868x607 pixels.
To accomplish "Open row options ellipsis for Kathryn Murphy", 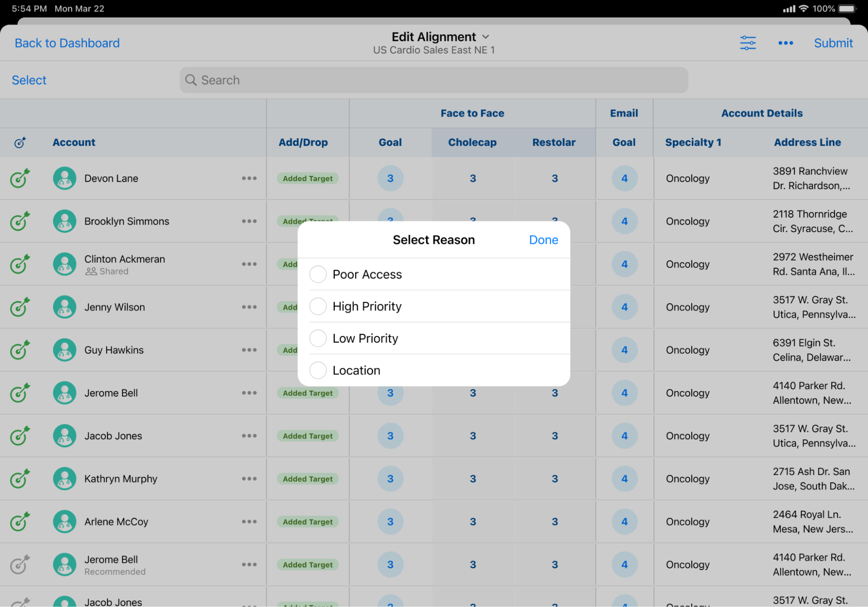I will coord(249,479).
